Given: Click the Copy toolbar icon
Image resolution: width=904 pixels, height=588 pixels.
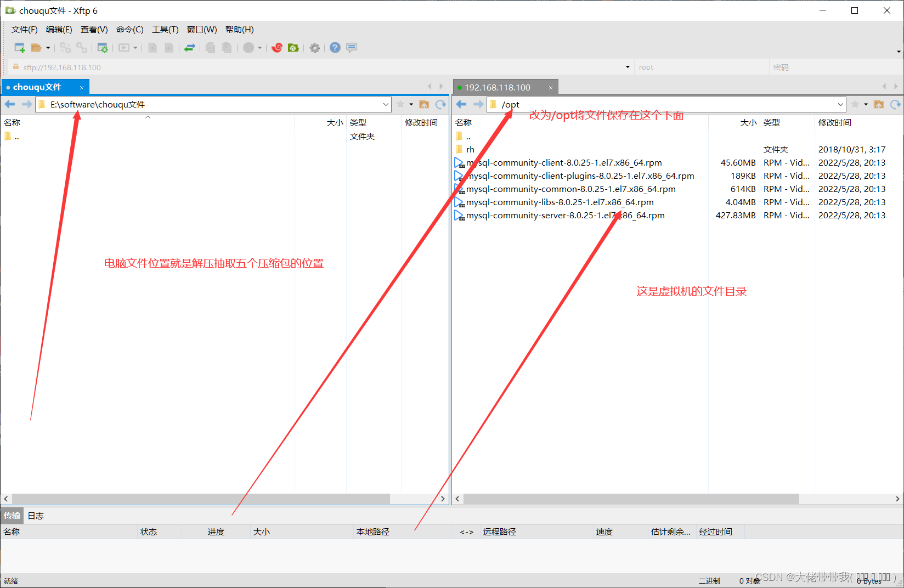Looking at the screenshot, I should [210, 48].
